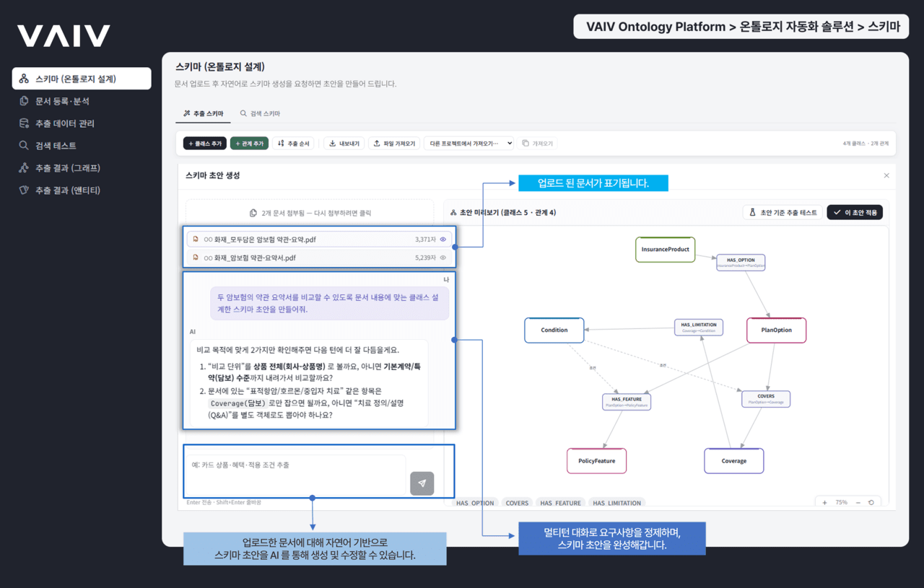The height and width of the screenshot is (588, 924).
Task: Zoom in the graph with plus icon
Action: pos(825,502)
